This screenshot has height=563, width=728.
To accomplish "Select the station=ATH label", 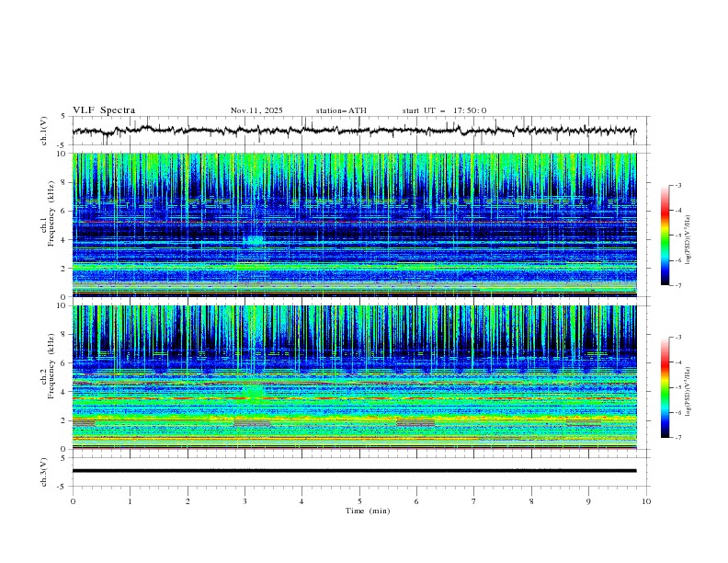I will pos(341,110).
